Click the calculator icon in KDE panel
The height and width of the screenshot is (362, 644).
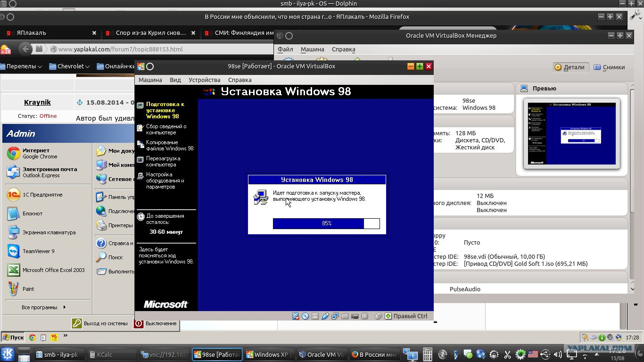tap(428, 354)
